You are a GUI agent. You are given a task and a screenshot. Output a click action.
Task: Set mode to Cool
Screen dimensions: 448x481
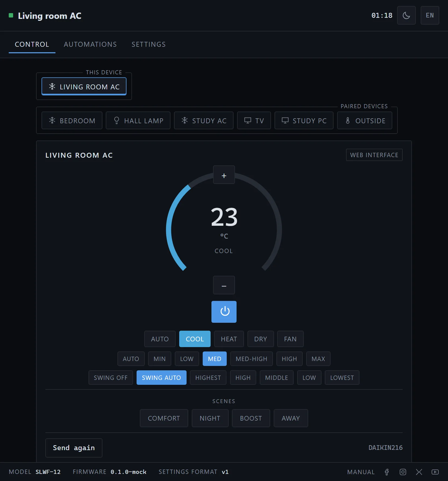195,339
